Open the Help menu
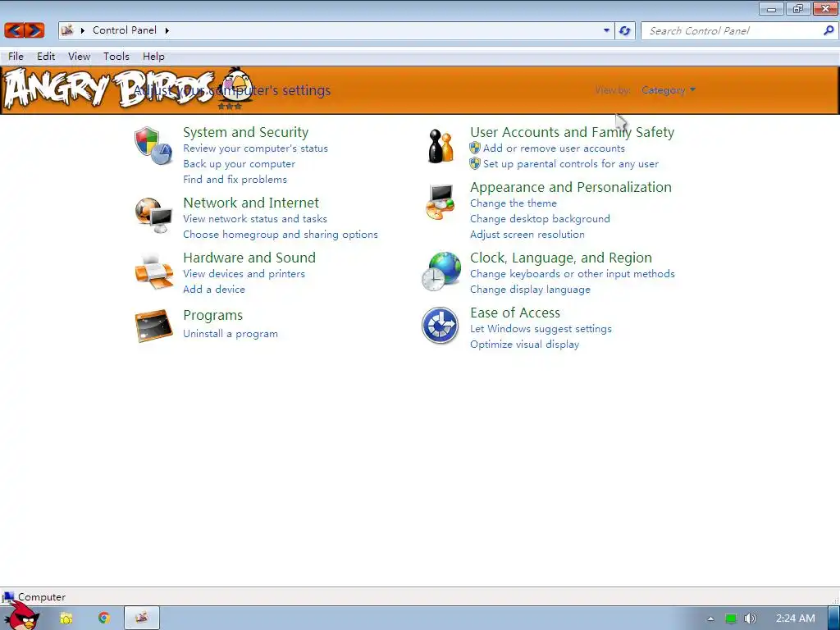The width and height of the screenshot is (840, 630). pyautogui.click(x=153, y=57)
